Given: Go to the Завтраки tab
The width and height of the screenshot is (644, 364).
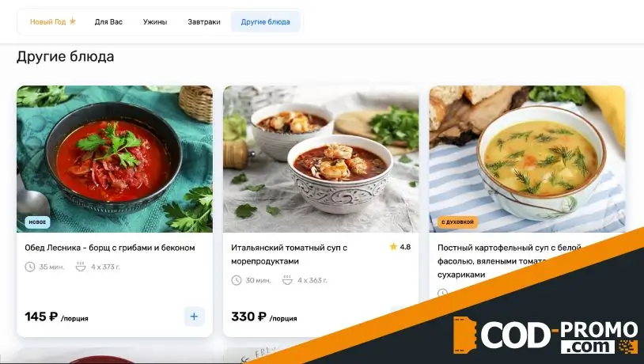Looking at the screenshot, I should [x=203, y=22].
